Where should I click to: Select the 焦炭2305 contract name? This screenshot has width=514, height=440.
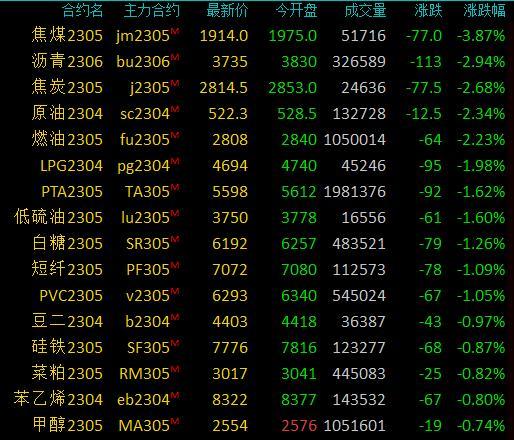click(67, 87)
